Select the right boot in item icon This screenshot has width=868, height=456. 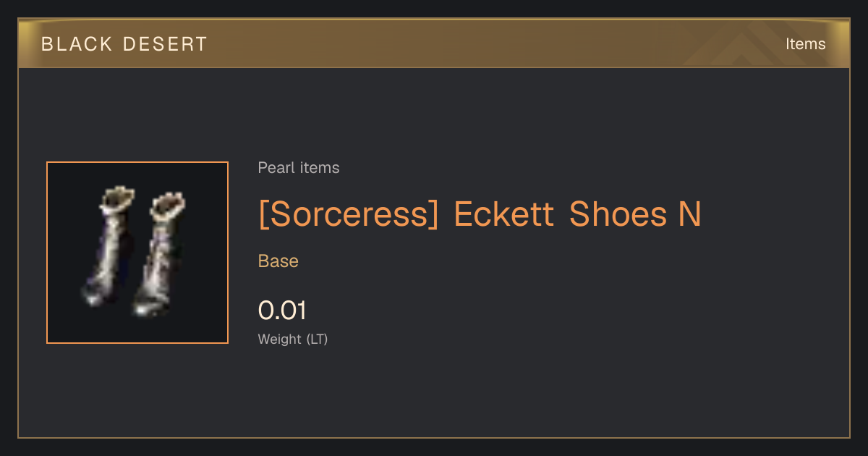158,255
